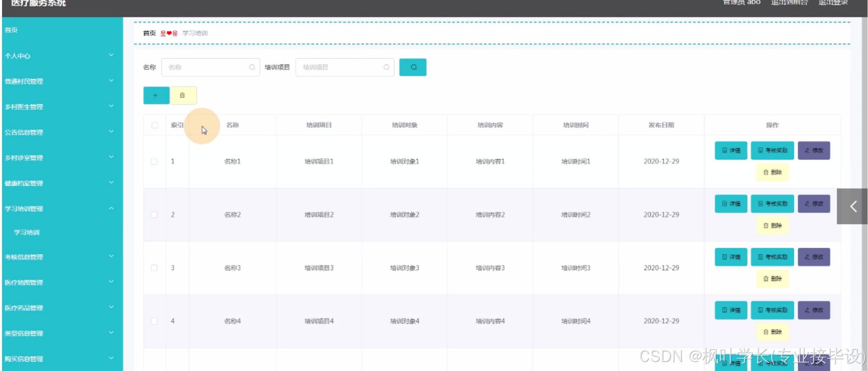Expand the 类型信息管理 sidebar menu
The image size is (868, 371).
pos(62,333)
